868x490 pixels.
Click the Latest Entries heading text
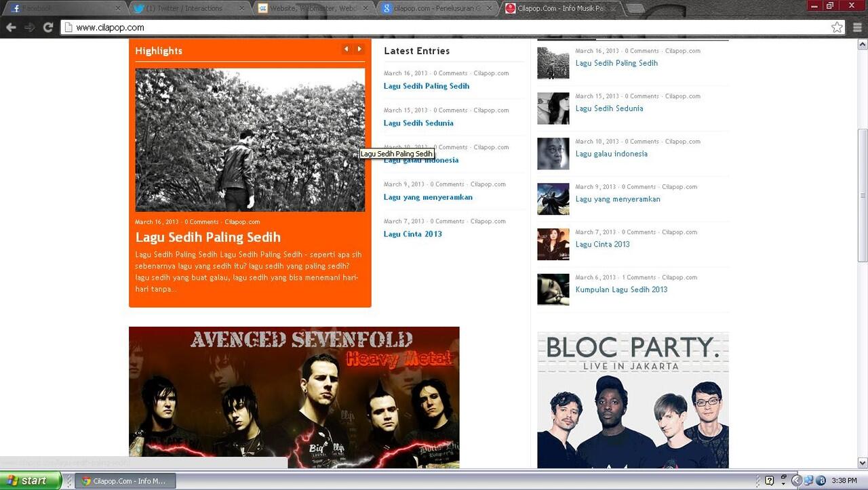(x=416, y=51)
